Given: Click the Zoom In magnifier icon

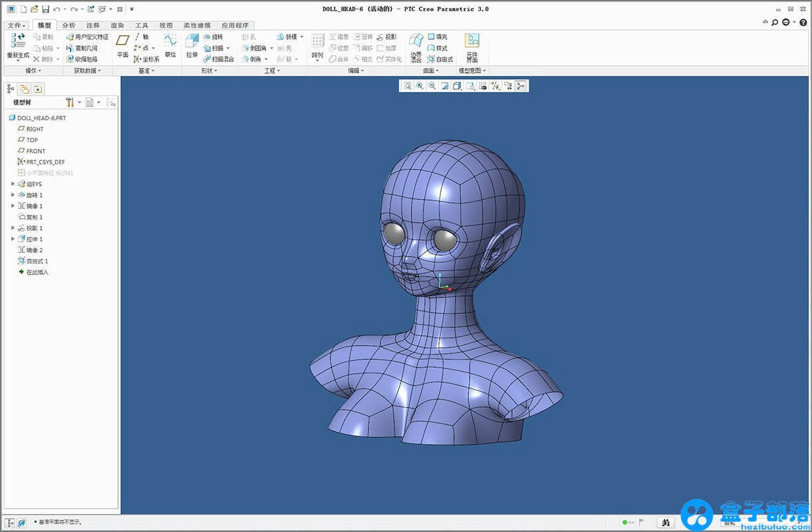Looking at the screenshot, I should (420, 86).
